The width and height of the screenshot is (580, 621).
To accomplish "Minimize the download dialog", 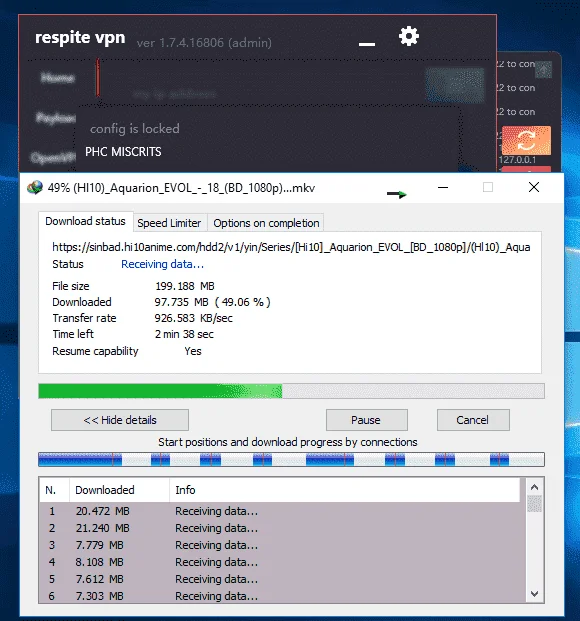I will [x=443, y=187].
